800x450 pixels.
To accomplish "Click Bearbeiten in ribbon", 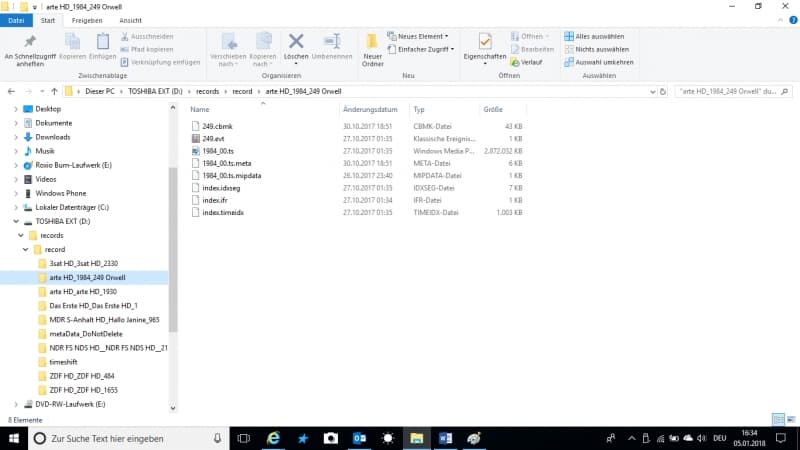I will (532, 49).
